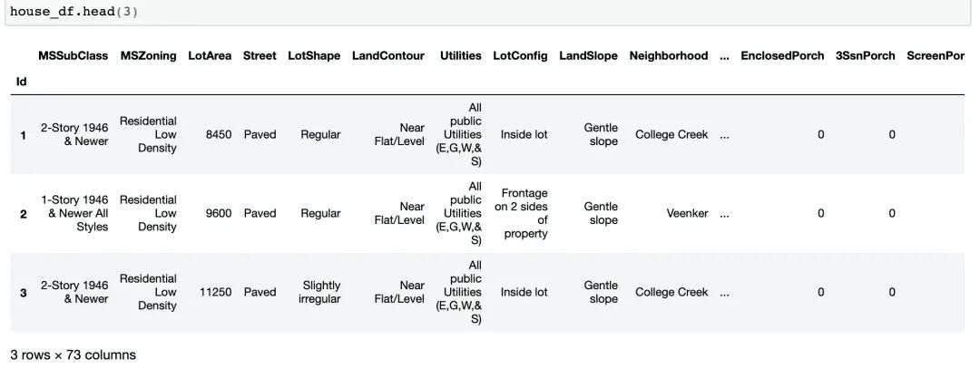Click the Id index label
This screenshot has height=369, width=980.
21,82
